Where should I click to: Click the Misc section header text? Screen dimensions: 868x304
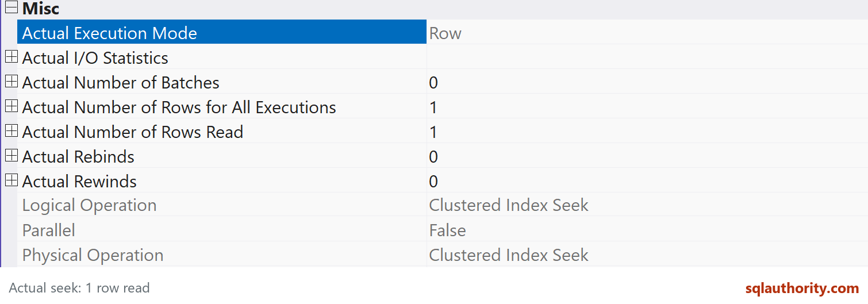(x=41, y=9)
